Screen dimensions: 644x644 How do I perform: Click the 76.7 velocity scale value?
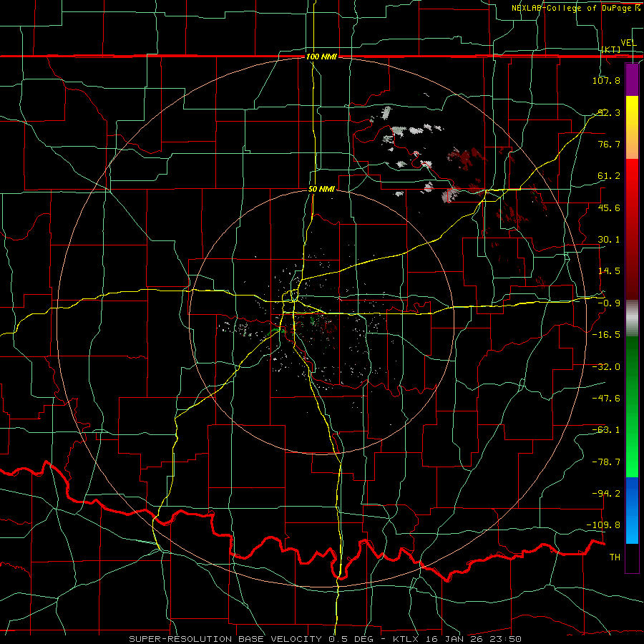(x=608, y=144)
